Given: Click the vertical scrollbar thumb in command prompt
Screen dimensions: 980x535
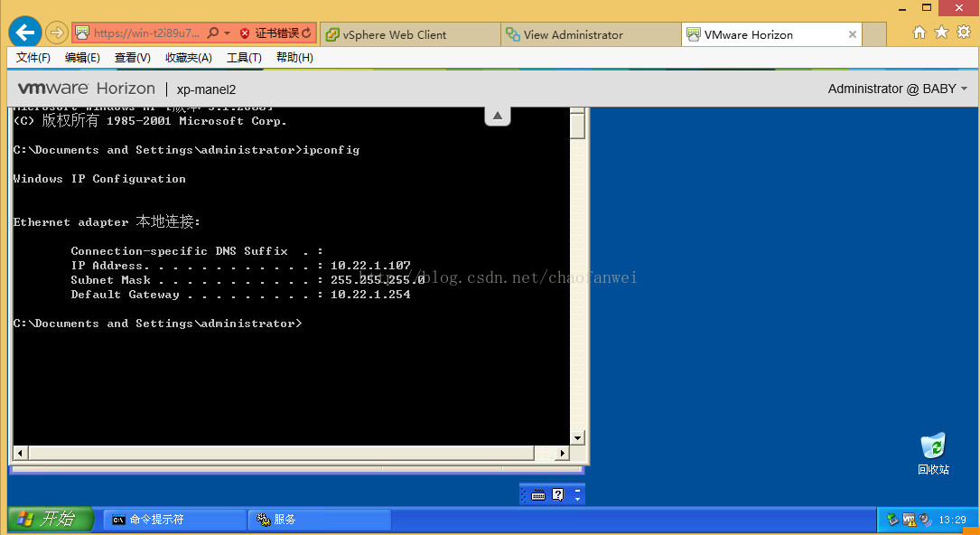Looking at the screenshot, I should tap(578, 127).
